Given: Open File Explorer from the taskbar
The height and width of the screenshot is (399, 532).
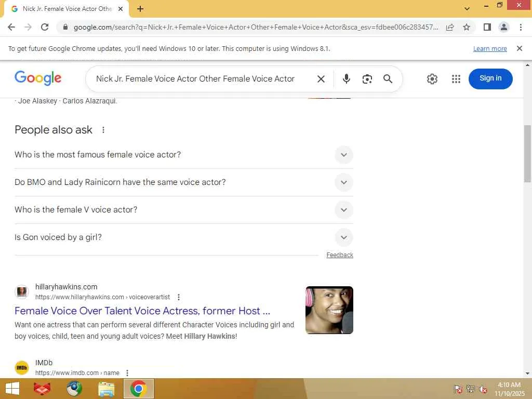Looking at the screenshot, I should click(x=106, y=389).
